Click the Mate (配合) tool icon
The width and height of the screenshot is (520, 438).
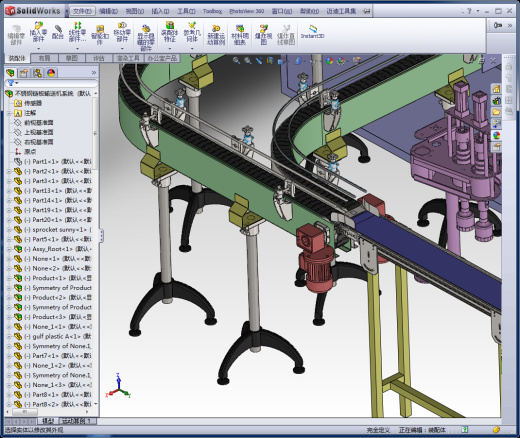[x=57, y=32]
